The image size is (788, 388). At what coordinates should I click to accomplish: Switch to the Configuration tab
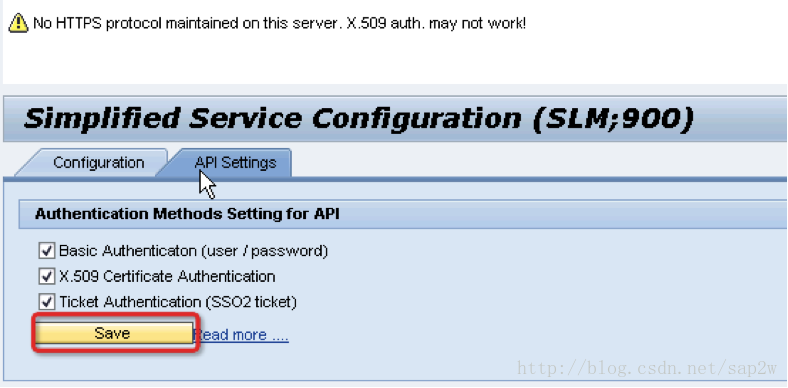pos(98,163)
